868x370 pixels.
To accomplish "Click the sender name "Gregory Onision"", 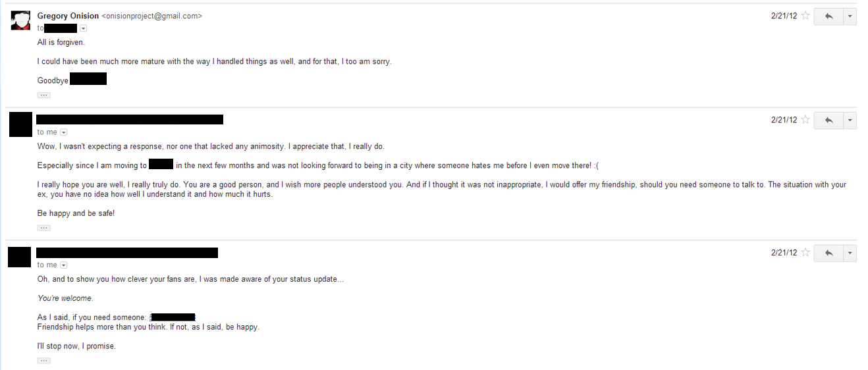I will 68,16.
